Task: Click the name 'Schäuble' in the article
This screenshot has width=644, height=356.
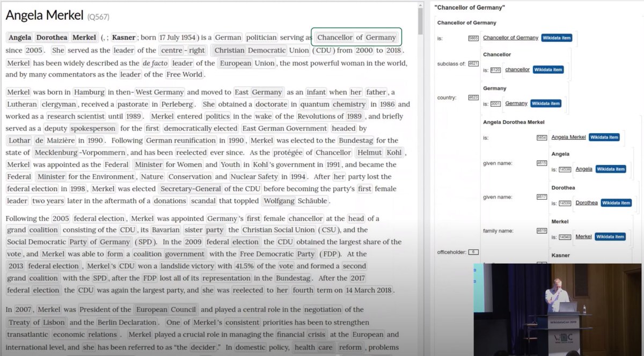Action: [x=312, y=201]
